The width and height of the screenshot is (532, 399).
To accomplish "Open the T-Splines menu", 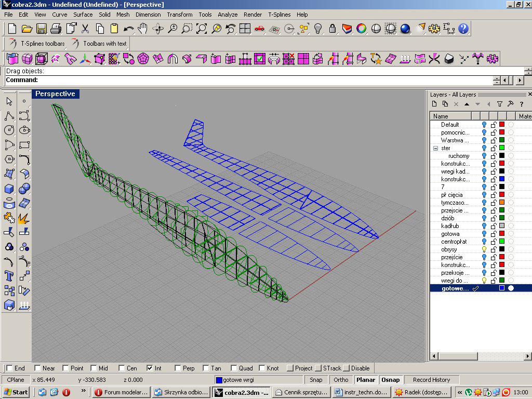I will [280, 15].
